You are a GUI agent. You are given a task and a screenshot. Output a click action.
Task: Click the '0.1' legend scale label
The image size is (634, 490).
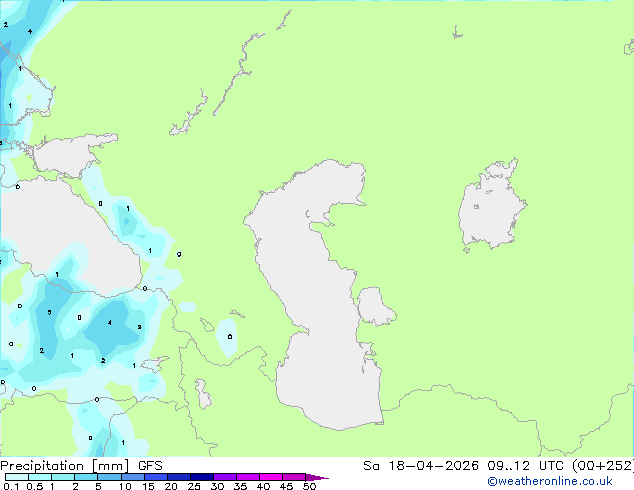[11, 486]
